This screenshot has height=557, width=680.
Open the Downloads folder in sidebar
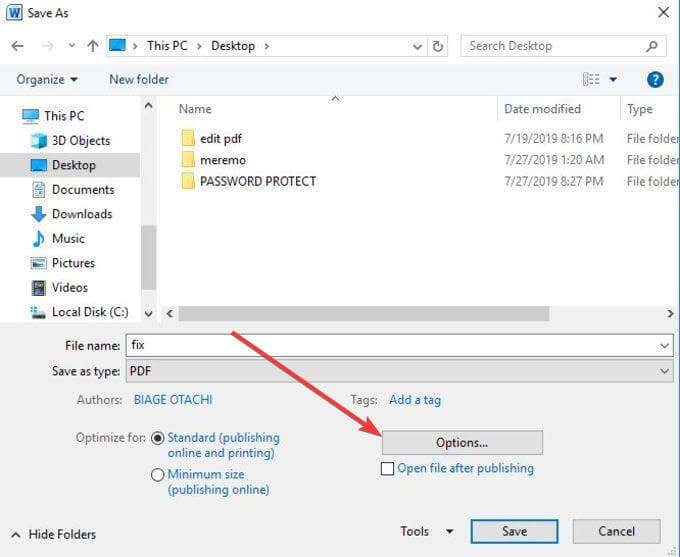click(81, 214)
